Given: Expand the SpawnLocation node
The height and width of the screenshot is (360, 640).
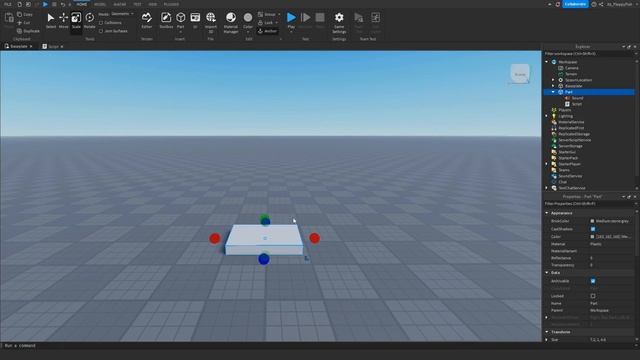Looking at the screenshot, I should pyautogui.click(x=553, y=80).
